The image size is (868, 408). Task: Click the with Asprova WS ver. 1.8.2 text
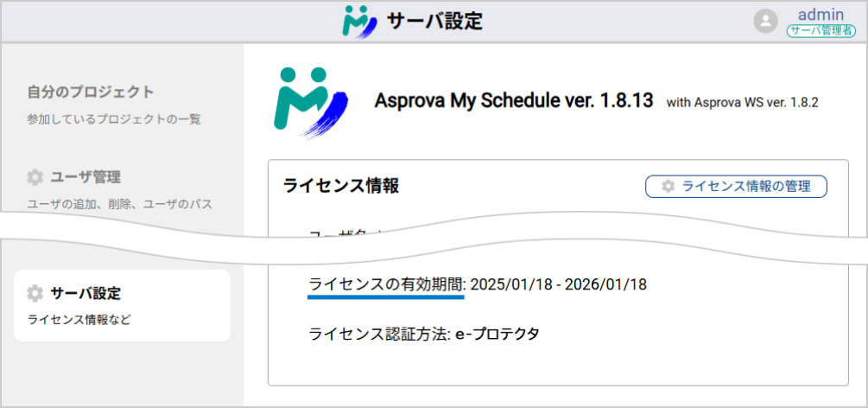coord(743,103)
